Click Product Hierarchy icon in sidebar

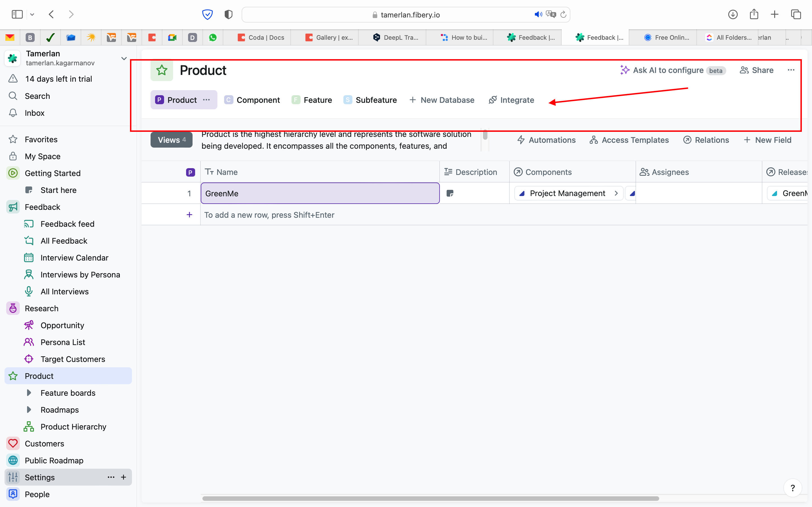[x=29, y=426]
